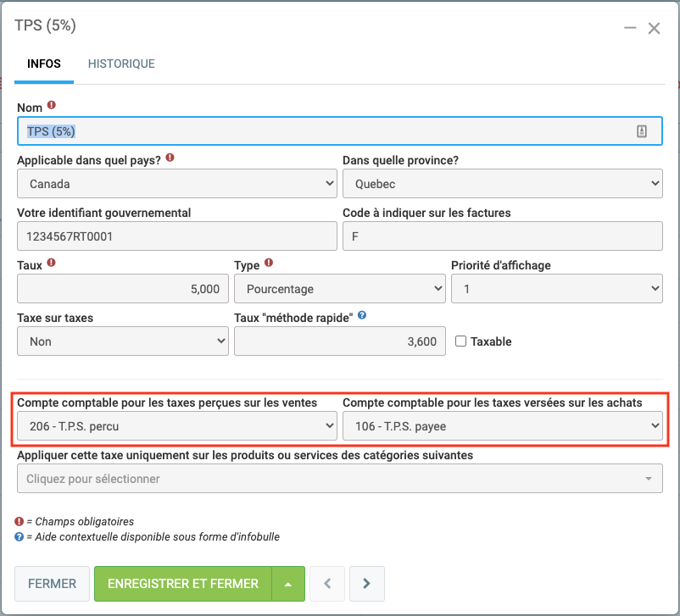Open the Taxe sur taxes dropdown
The width and height of the screenshot is (680, 616).
point(122,341)
